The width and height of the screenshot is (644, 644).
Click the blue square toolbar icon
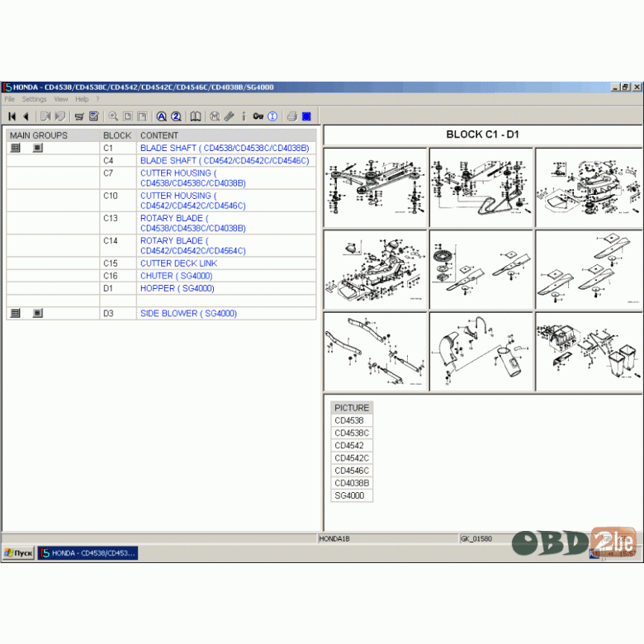(x=306, y=116)
